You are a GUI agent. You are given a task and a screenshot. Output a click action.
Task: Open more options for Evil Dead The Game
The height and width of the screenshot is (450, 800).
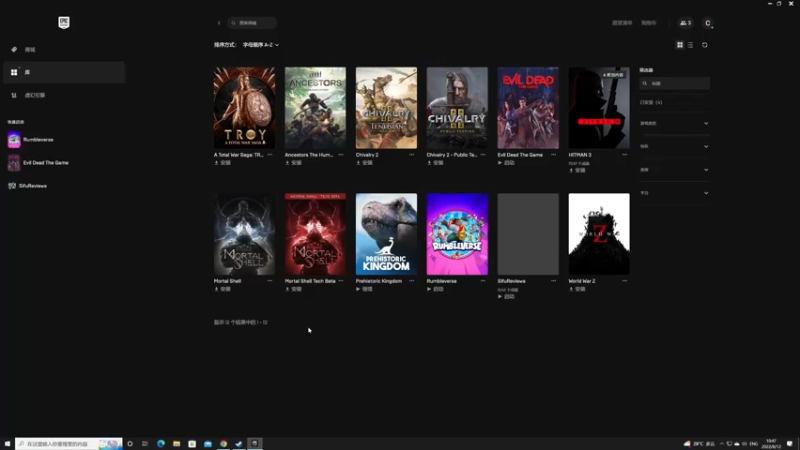(554, 155)
